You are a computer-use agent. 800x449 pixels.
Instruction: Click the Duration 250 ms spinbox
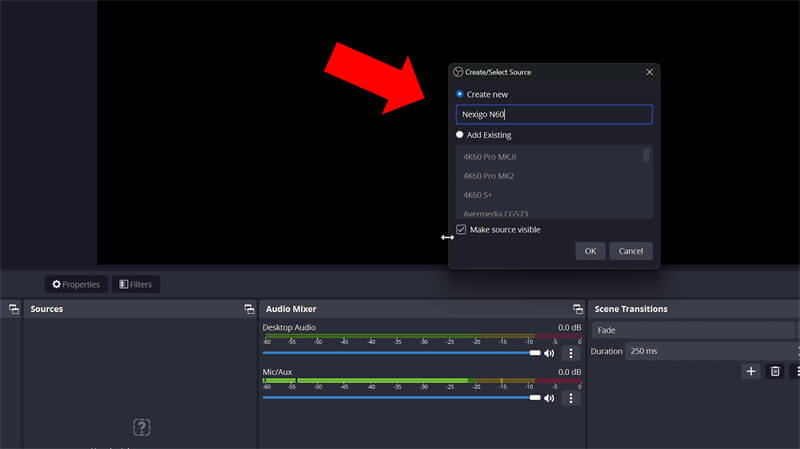(710, 351)
